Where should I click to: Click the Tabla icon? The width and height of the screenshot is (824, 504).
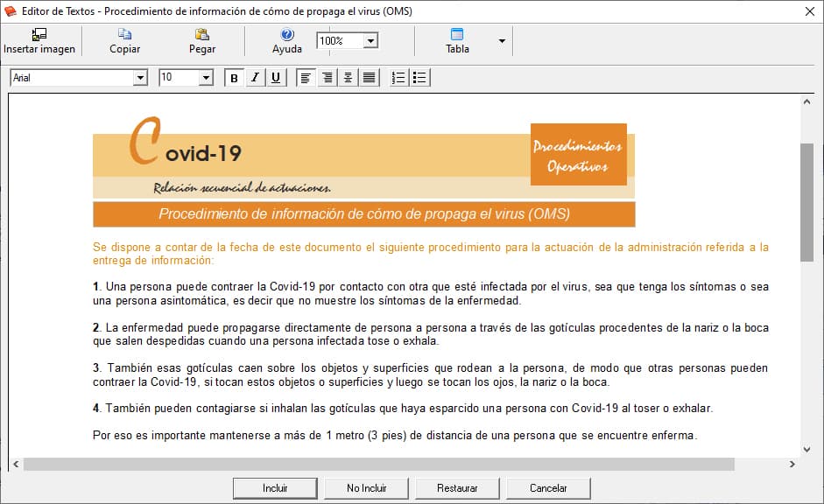click(457, 34)
